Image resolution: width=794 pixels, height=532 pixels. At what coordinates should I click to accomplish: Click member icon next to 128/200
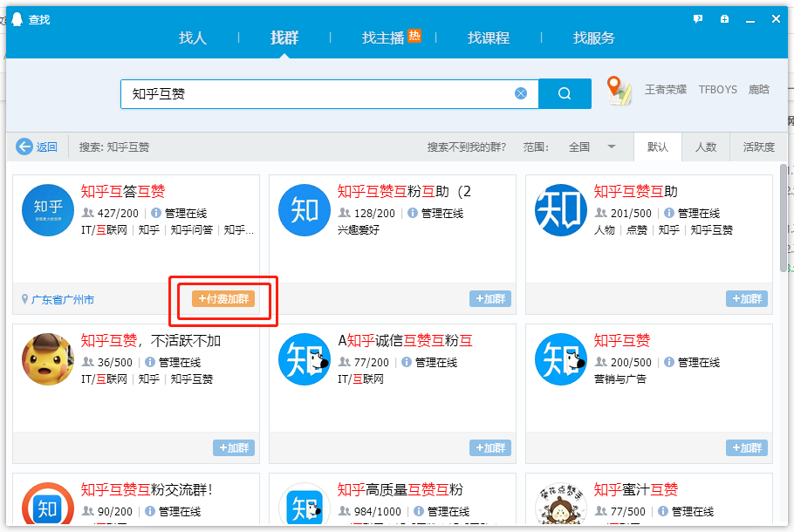click(345, 213)
